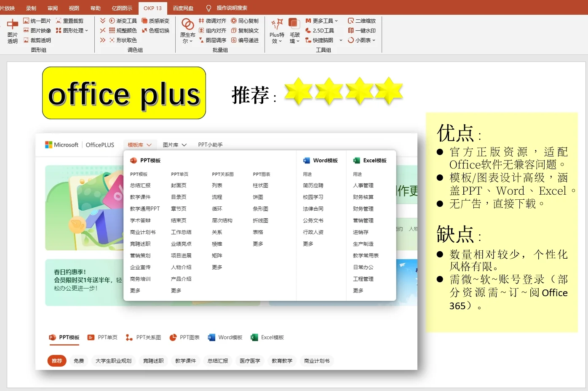The width and height of the screenshot is (588, 391).
Task: Switch to the 百度网盘 ribbon tab
Action: click(x=183, y=8)
